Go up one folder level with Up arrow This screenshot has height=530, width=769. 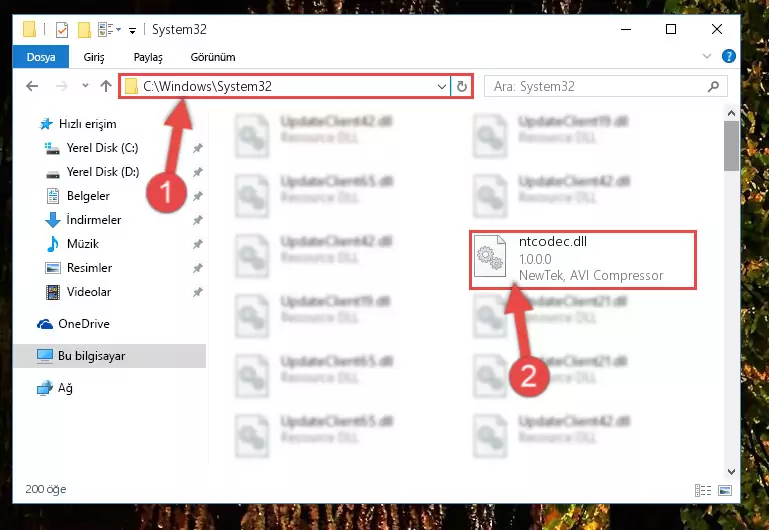coord(106,86)
